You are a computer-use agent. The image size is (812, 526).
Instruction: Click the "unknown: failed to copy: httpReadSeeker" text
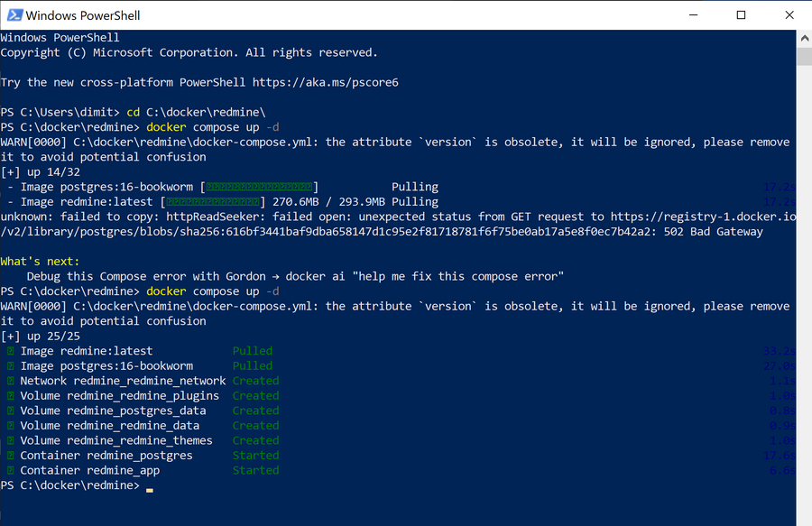click(x=133, y=217)
